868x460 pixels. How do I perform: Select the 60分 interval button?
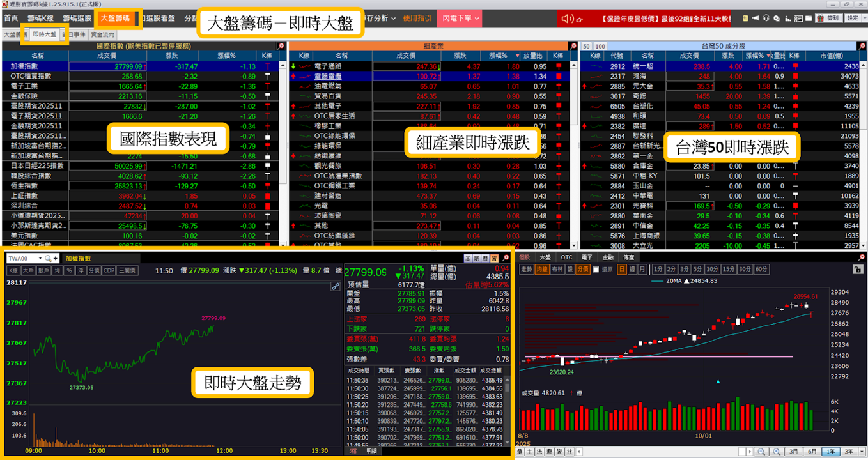pos(761,269)
